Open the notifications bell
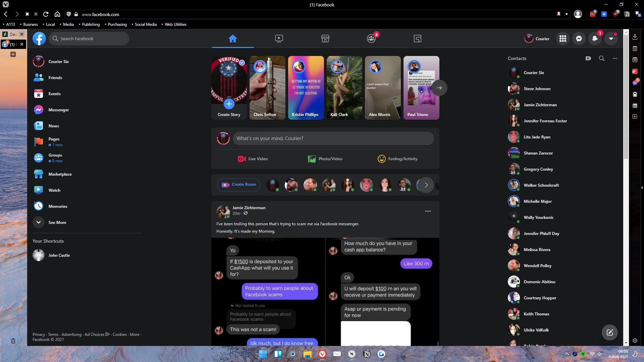644x362 pixels. [595, 39]
